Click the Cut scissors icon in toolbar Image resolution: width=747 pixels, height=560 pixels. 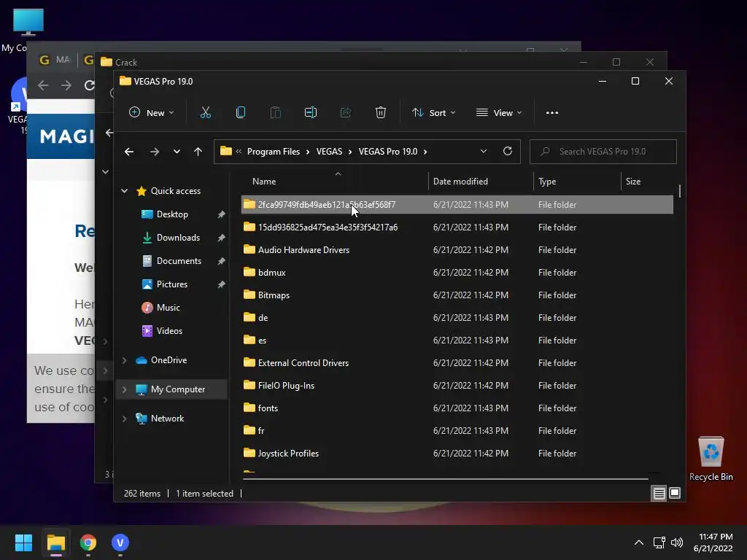[x=205, y=113]
